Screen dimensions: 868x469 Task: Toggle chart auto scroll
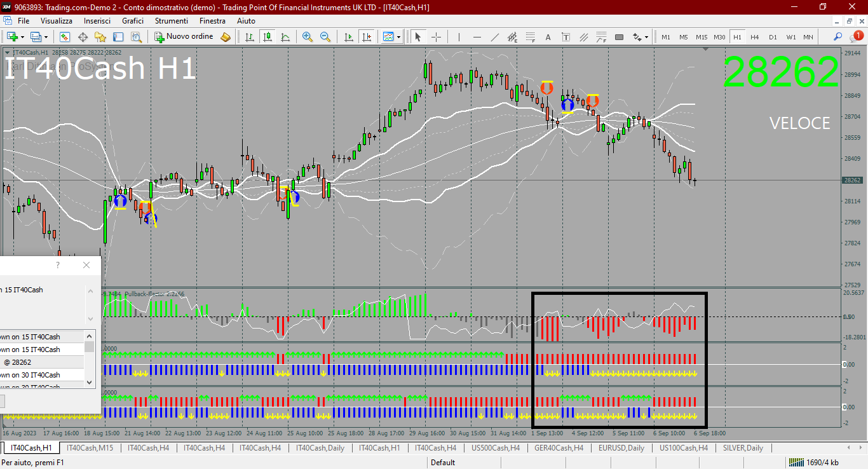348,37
